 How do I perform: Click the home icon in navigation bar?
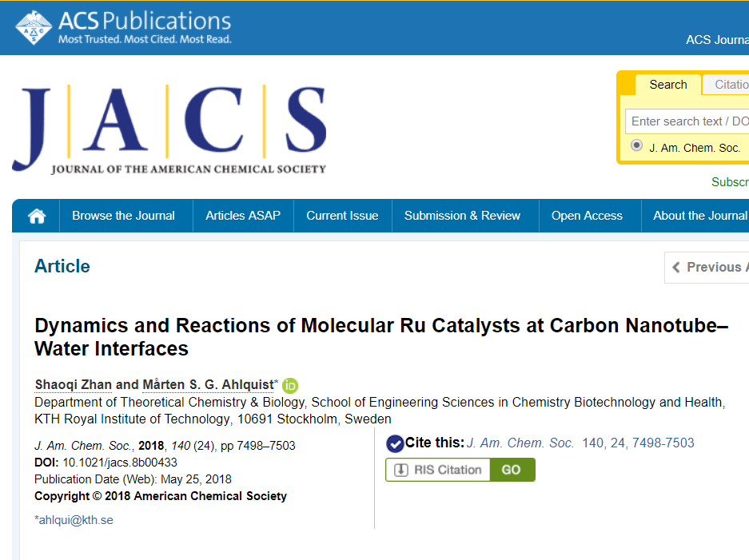coord(36,216)
